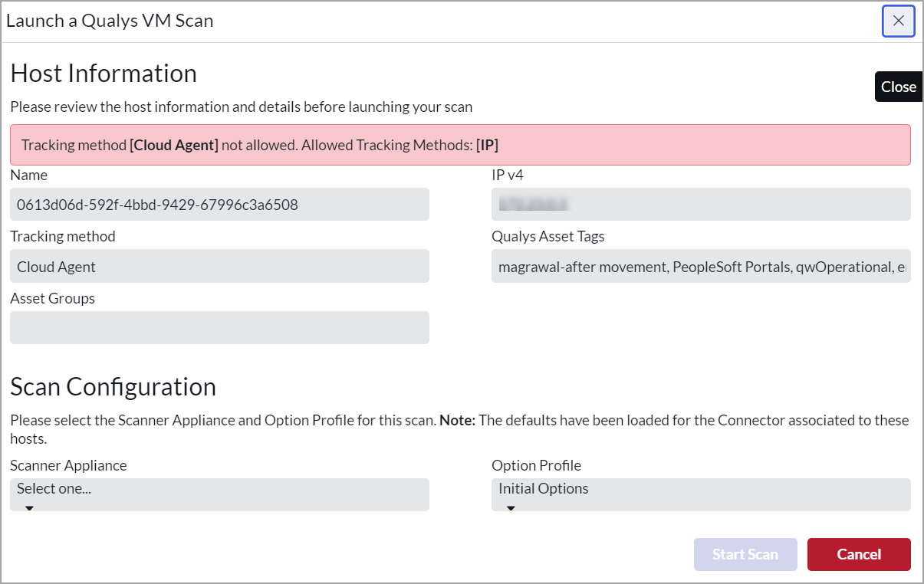Click the IP v4 field
Screen dimensions: 924x584
tap(700, 204)
